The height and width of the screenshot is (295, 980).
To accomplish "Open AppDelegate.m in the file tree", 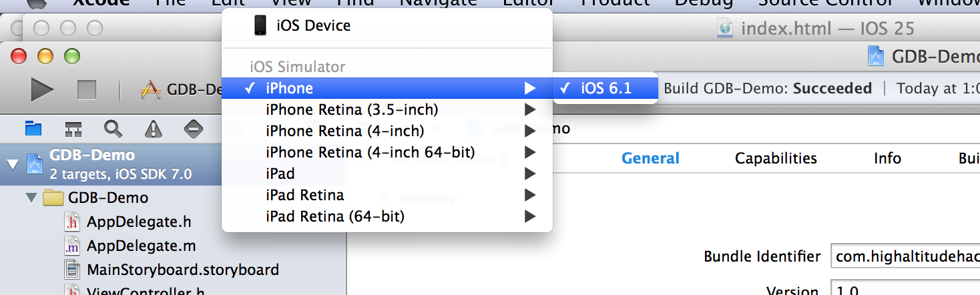I will point(141,246).
